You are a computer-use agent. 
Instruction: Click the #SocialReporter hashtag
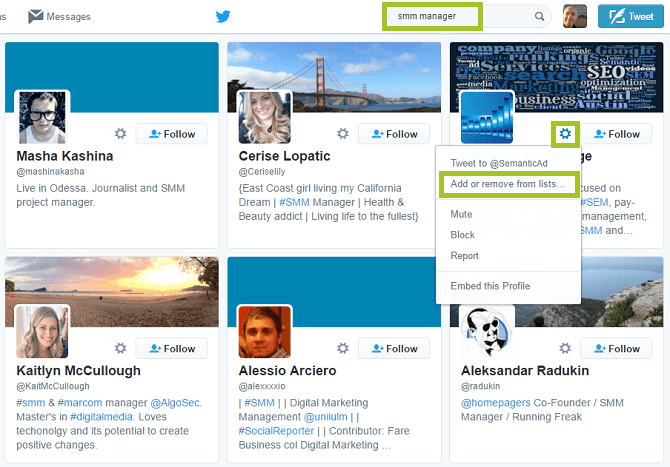[x=276, y=431]
